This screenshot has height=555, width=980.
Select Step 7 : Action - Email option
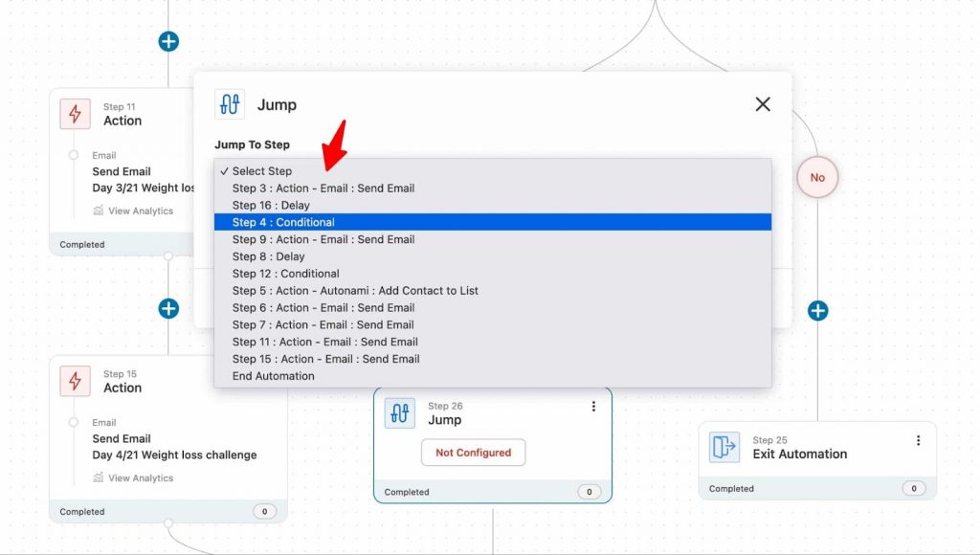click(x=493, y=324)
